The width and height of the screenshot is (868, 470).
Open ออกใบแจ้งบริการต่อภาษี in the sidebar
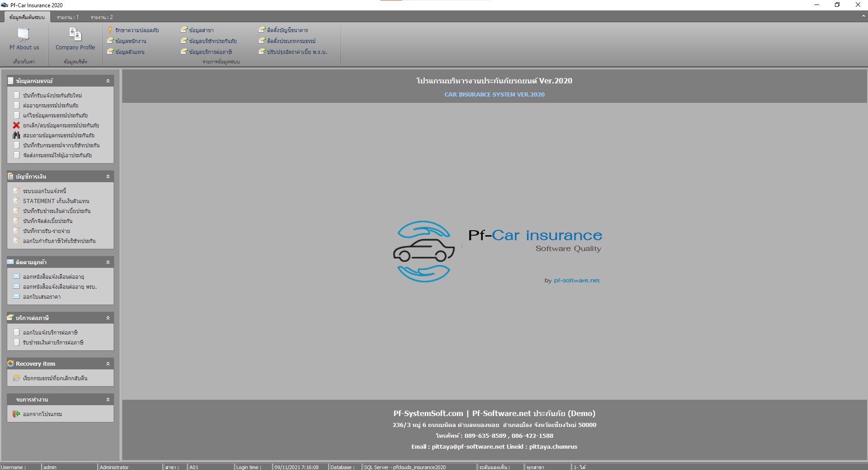[45, 332]
